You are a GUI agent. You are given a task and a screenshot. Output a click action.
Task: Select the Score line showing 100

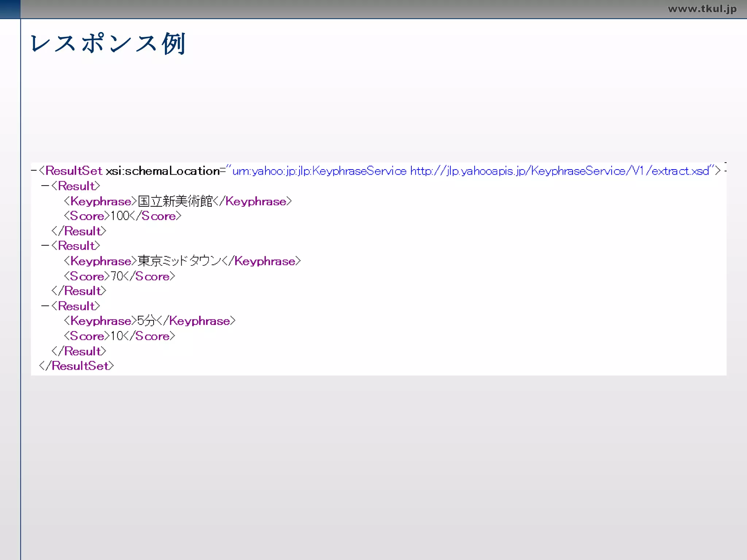point(123,216)
